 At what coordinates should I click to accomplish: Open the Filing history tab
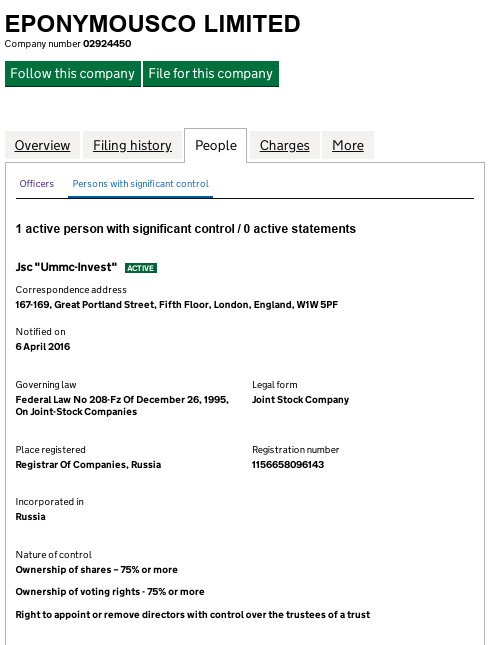click(132, 145)
